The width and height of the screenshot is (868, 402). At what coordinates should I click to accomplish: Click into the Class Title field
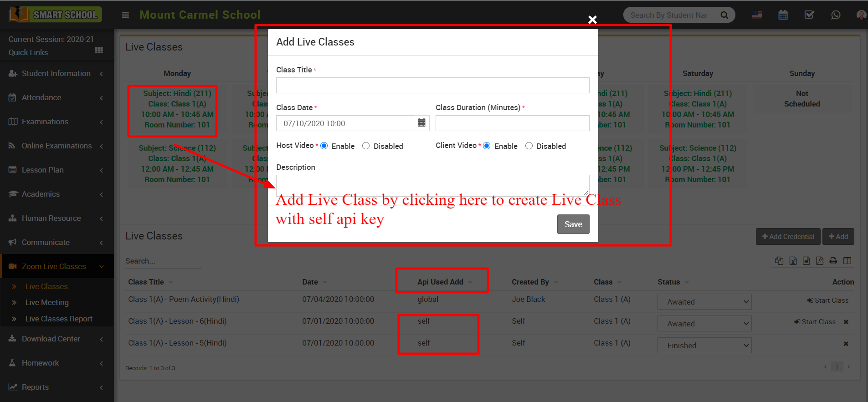point(432,86)
